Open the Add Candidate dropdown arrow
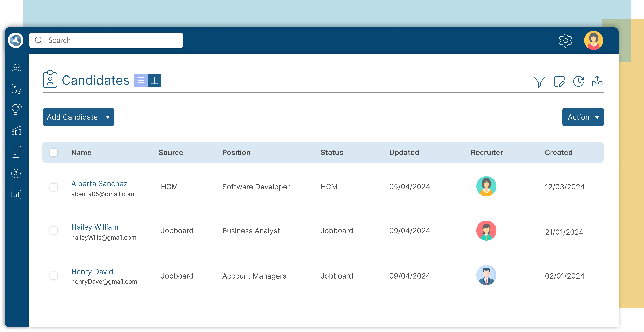This screenshot has height=332, width=644. pyautogui.click(x=108, y=117)
